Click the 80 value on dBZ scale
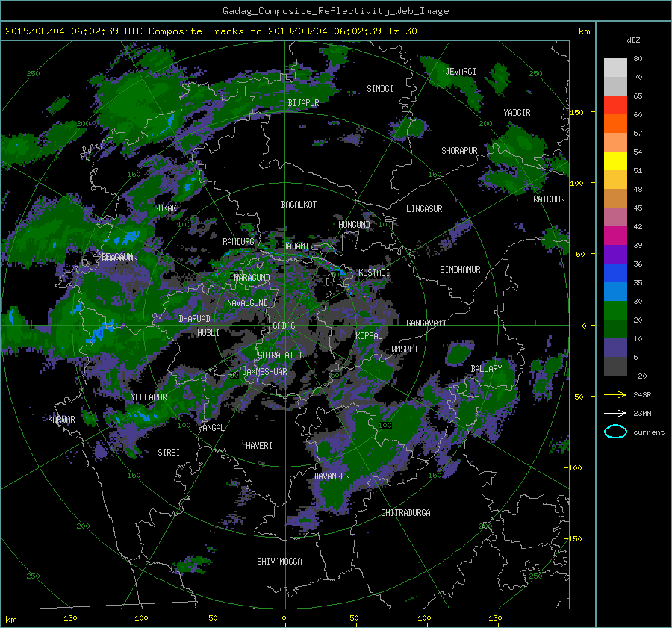672x628 pixels. 638,59
